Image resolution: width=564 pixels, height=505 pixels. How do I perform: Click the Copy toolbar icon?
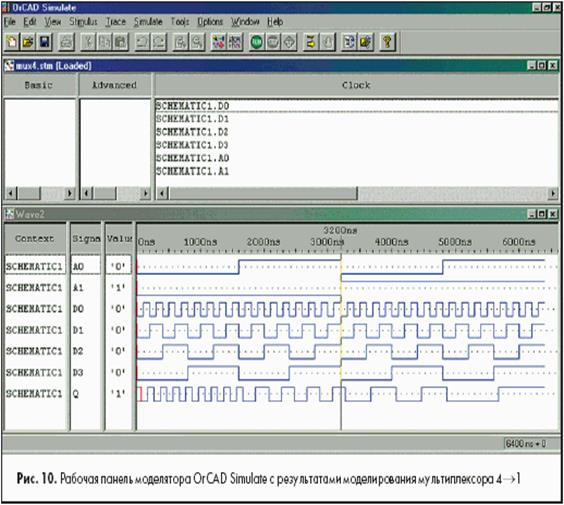click(104, 42)
